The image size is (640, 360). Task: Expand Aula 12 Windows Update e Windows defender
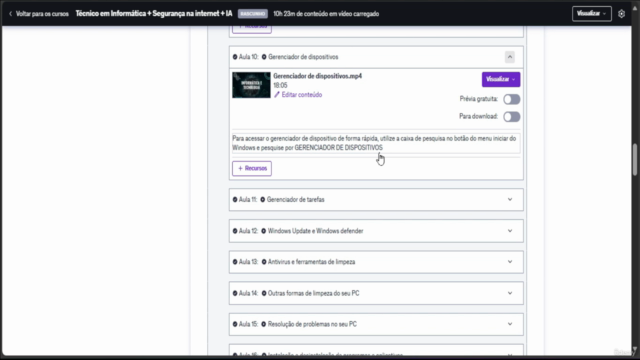tap(510, 231)
